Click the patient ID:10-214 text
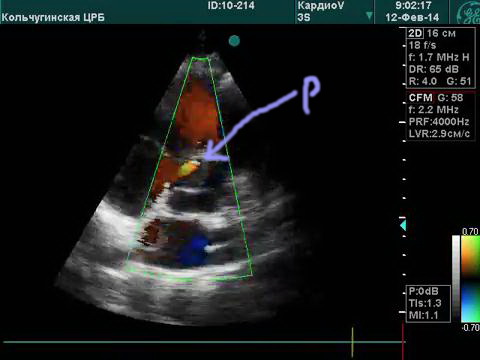The image size is (480, 360). coord(231,5)
